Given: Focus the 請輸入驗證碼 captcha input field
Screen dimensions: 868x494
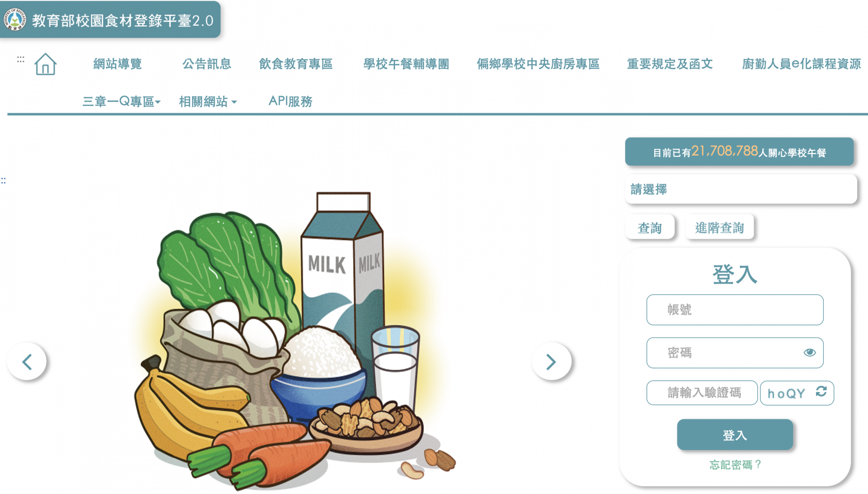Looking at the screenshot, I should [x=702, y=393].
